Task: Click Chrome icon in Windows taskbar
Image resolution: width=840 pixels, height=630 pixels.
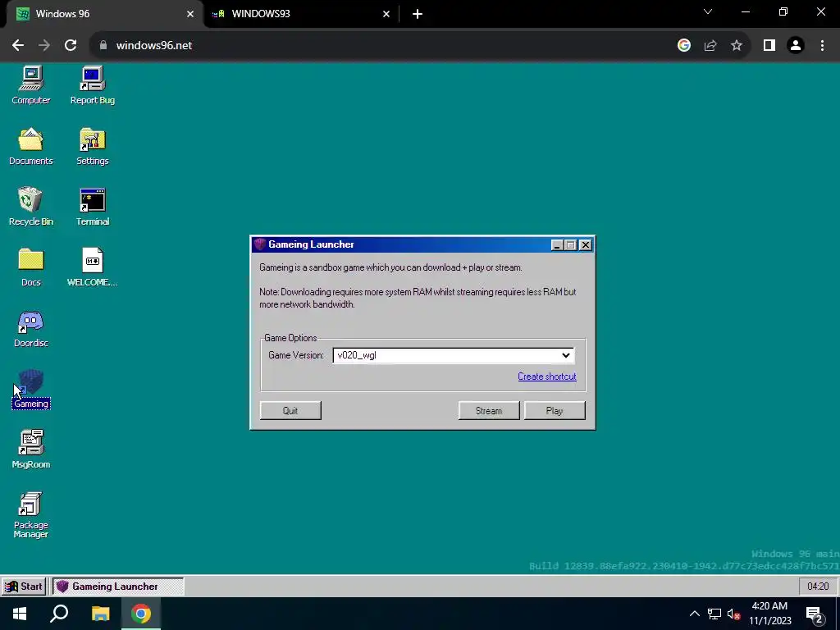Action: [141, 614]
